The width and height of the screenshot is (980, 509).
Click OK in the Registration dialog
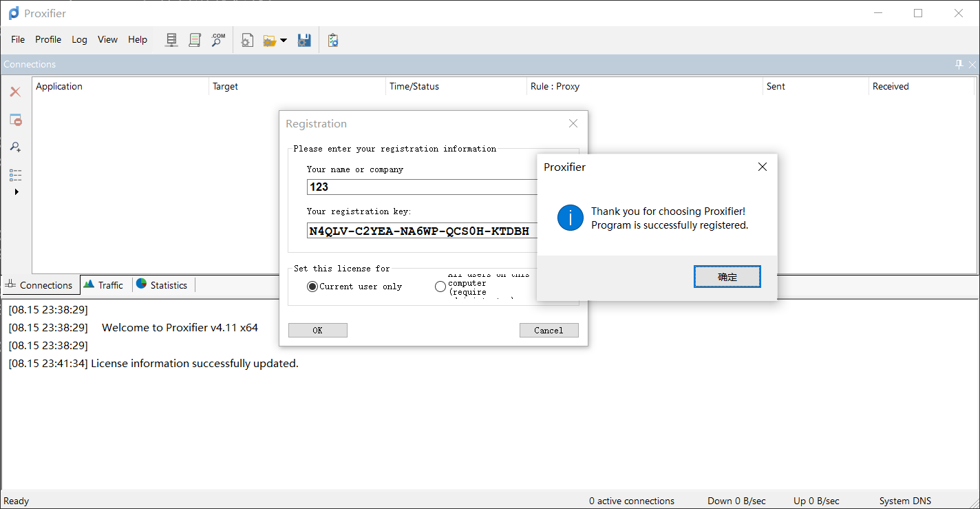tap(318, 330)
